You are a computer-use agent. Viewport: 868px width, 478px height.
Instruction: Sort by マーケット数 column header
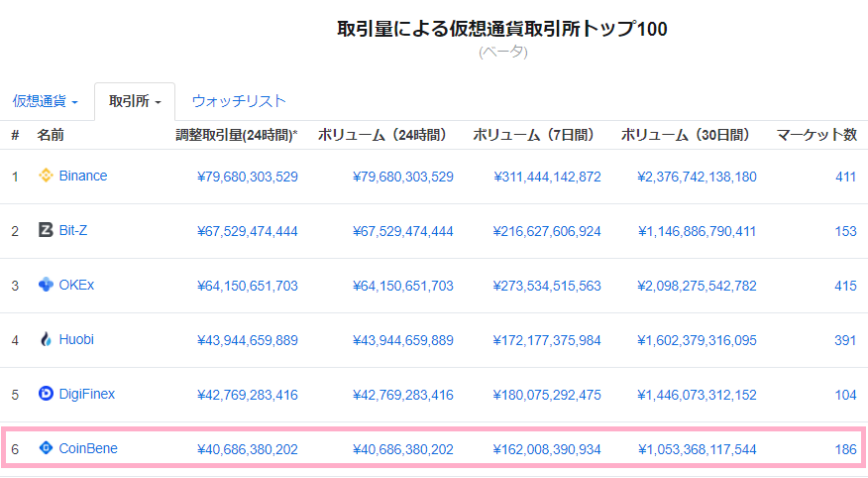tap(815, 135)
